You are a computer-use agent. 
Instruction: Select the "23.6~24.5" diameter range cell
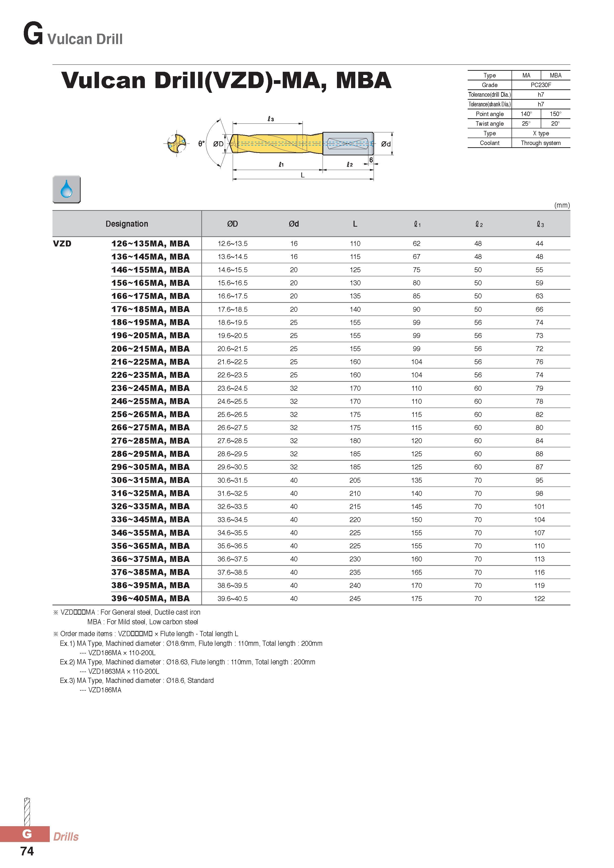233,388
